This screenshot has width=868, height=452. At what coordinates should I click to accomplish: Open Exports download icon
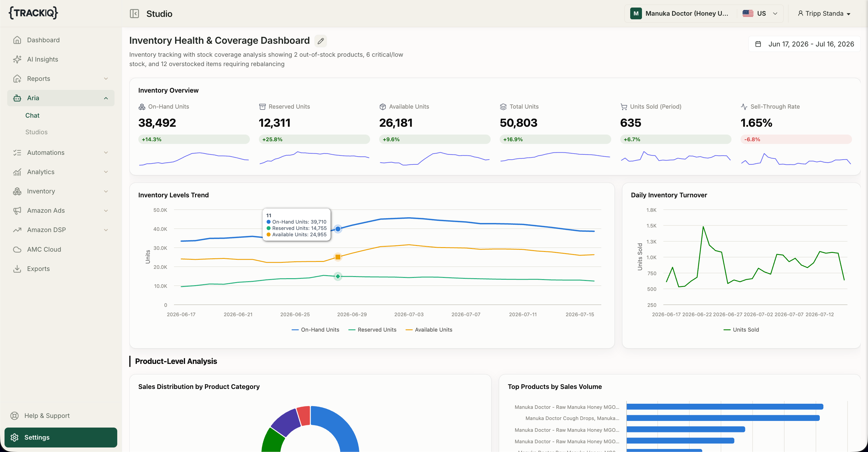tap(17, 269)
